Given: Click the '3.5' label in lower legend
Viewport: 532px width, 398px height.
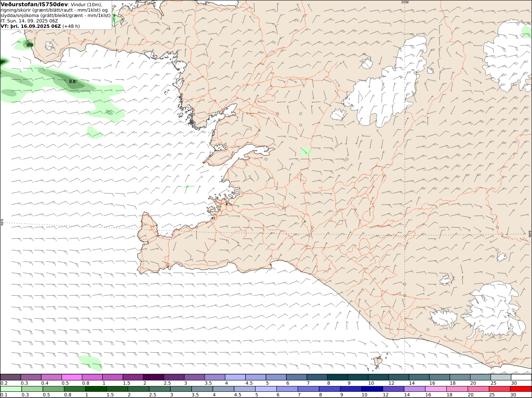Looking at the screenshot, I should (195, 395).
